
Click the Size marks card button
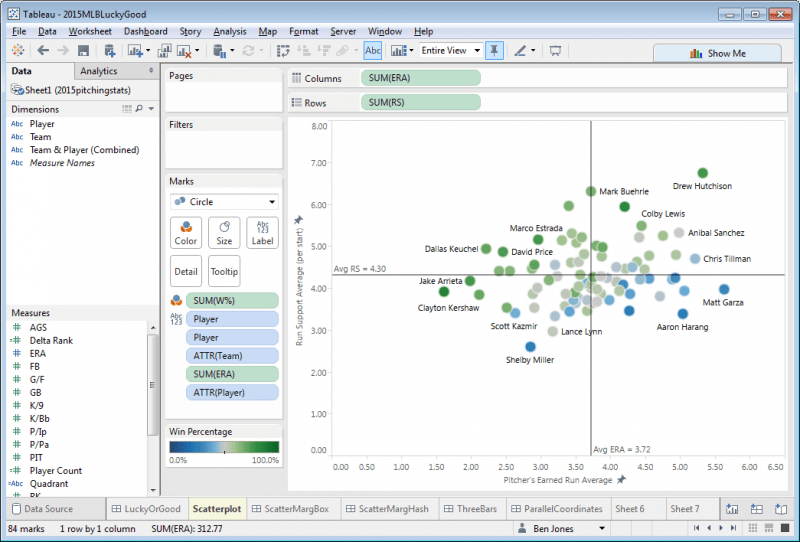click(x=224, y=233)
